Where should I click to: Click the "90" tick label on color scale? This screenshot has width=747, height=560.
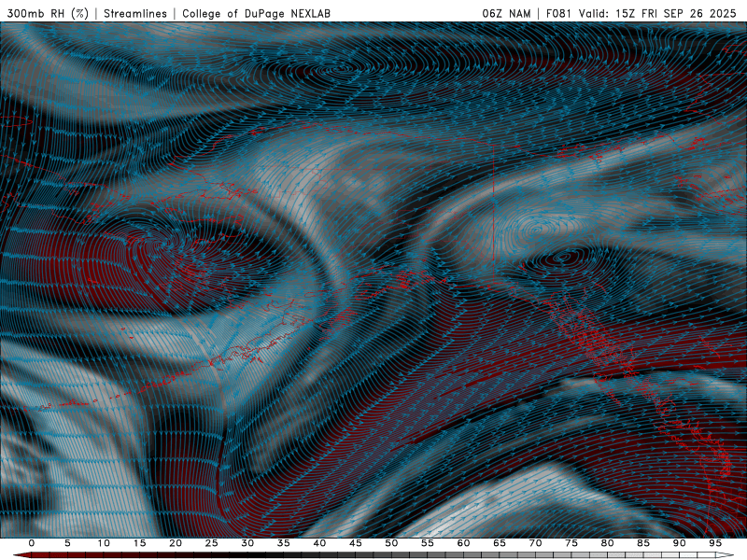click(x=679, y=543)
